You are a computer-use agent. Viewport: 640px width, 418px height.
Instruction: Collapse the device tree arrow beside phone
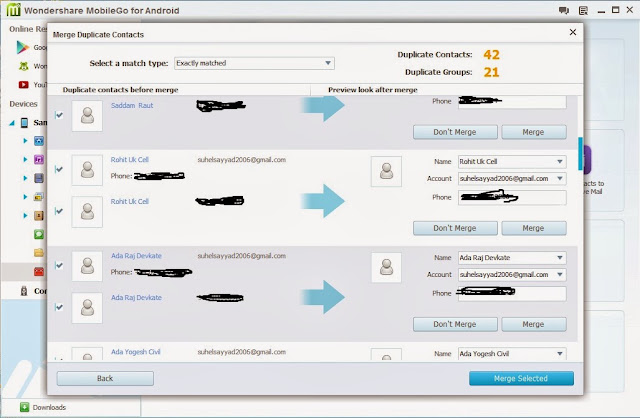(12, 122)
